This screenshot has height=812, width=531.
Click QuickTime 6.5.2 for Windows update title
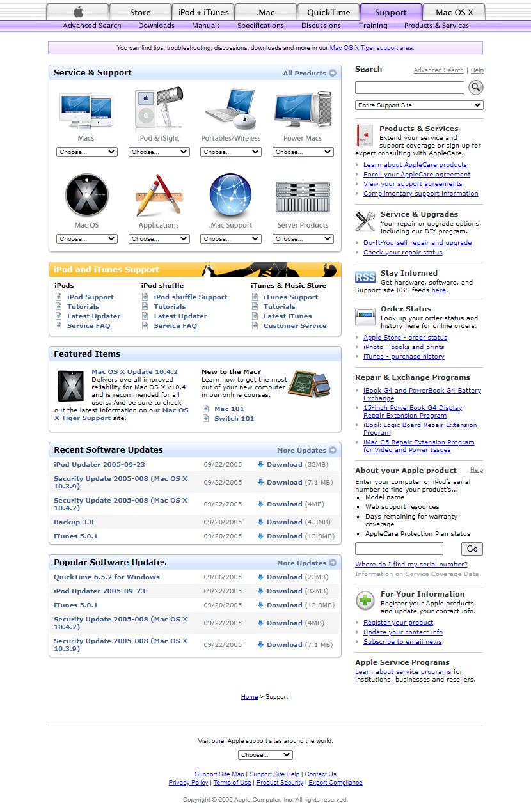pyautogui.click(x=107, y=577)
